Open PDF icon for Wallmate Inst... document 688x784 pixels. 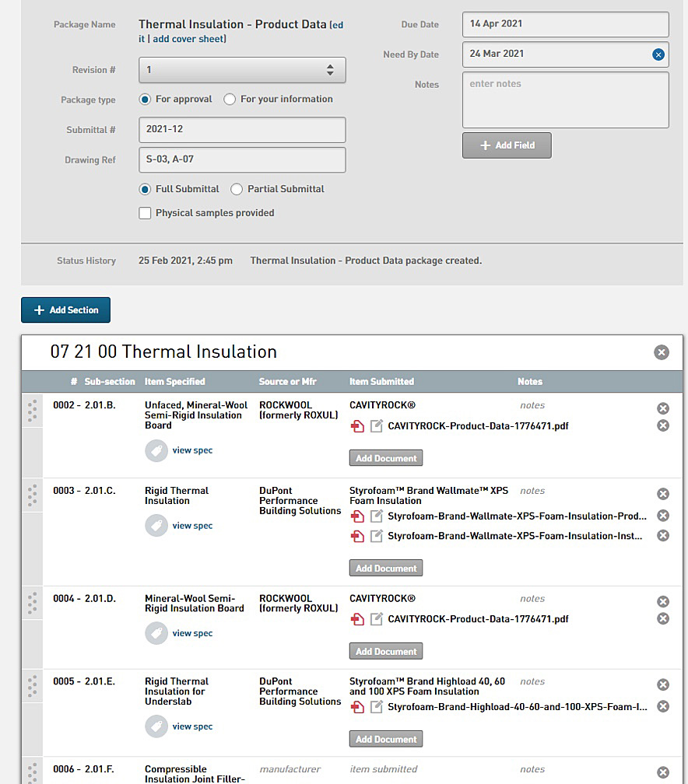pyautogui.click(x=357, y=536)
